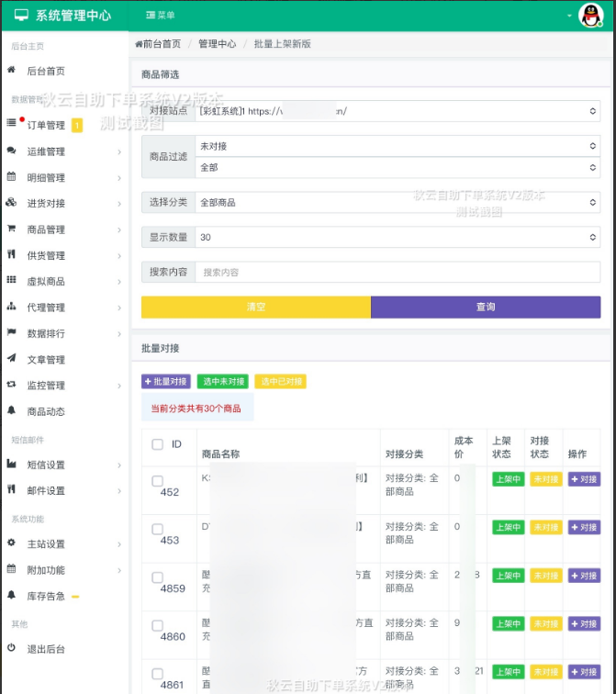Click the list icon next to 订单管理
The width and height of the screenshot is (616, 694).
coord(12,123)
